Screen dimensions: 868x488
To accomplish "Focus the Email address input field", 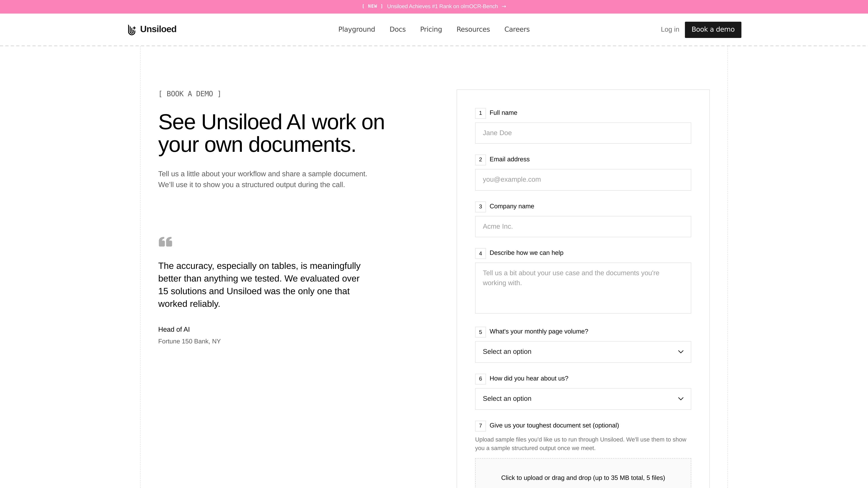I will pyautogui.click(x=583, y=180).
